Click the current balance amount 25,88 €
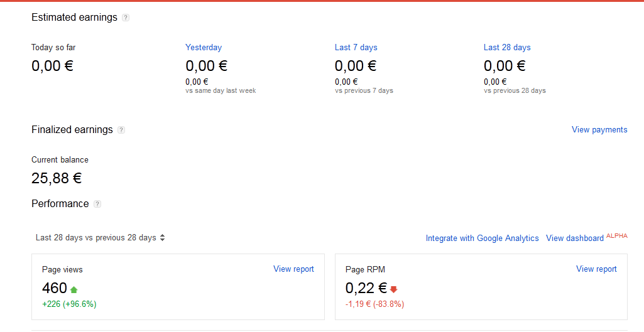The width and height of the screenshot is (644, 332). click(57, 178)
